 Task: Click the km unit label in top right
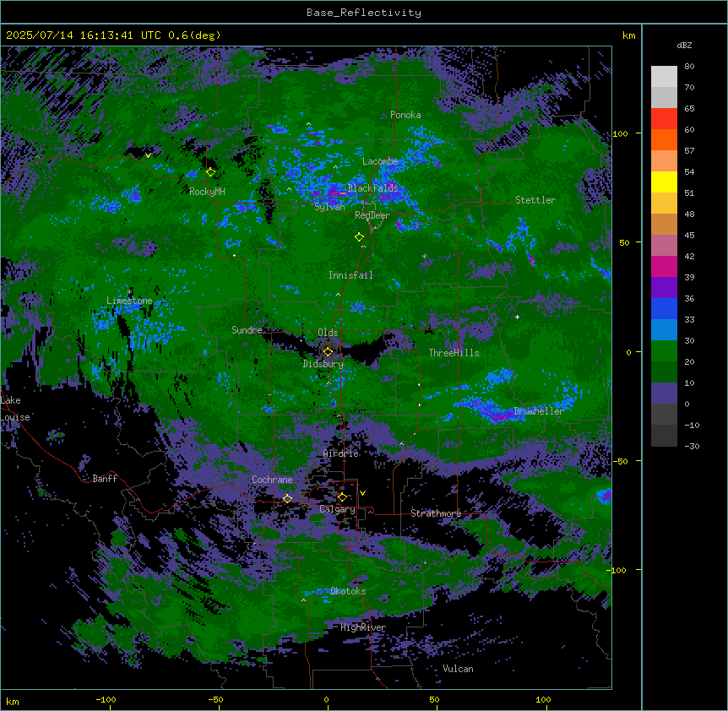click(628, 35)
